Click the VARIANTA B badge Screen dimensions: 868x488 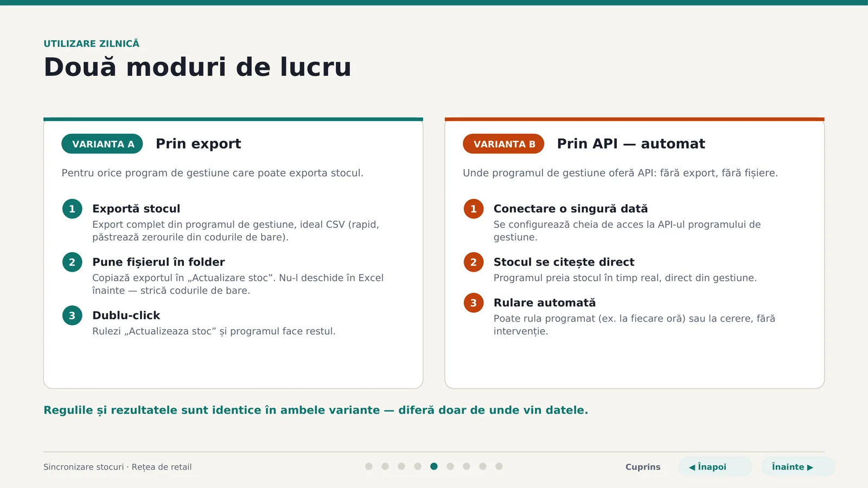(x=503, y=144)
